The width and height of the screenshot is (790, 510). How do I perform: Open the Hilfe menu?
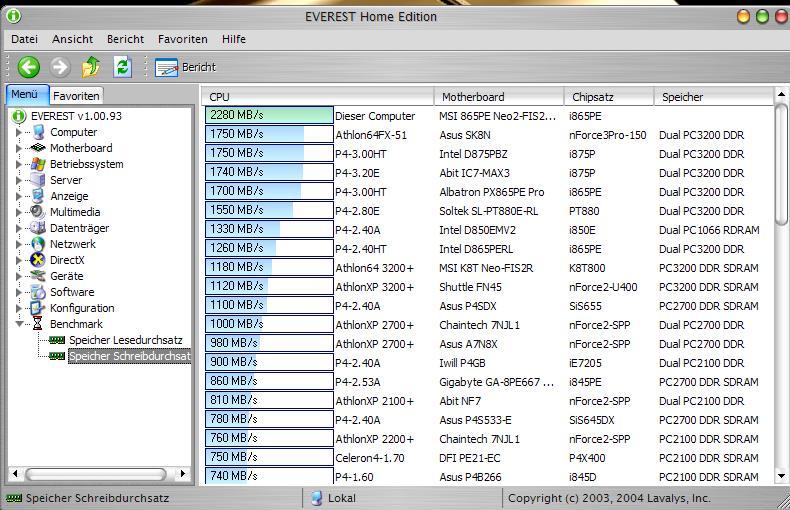pyautogui.click(x=234, y=39)
